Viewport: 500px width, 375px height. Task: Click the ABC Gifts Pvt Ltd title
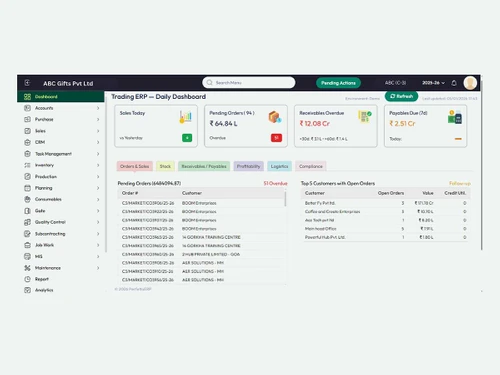pyautogui.click(x=68, y=83)
